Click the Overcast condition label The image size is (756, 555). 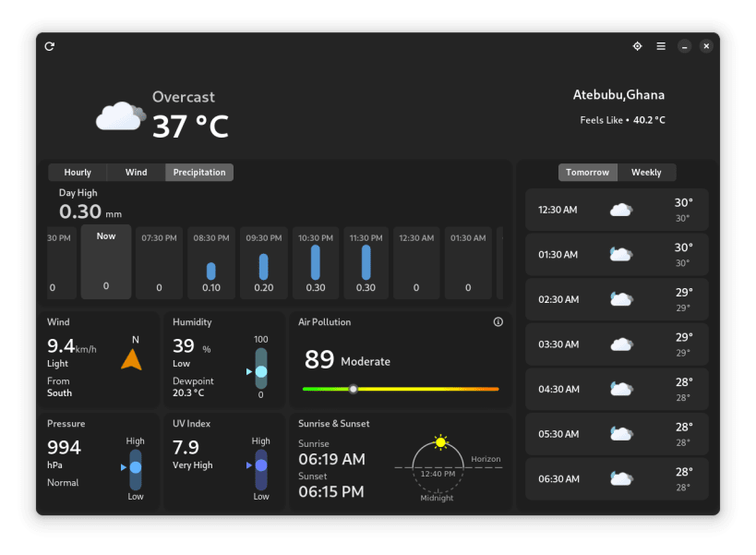pos(184,97)
